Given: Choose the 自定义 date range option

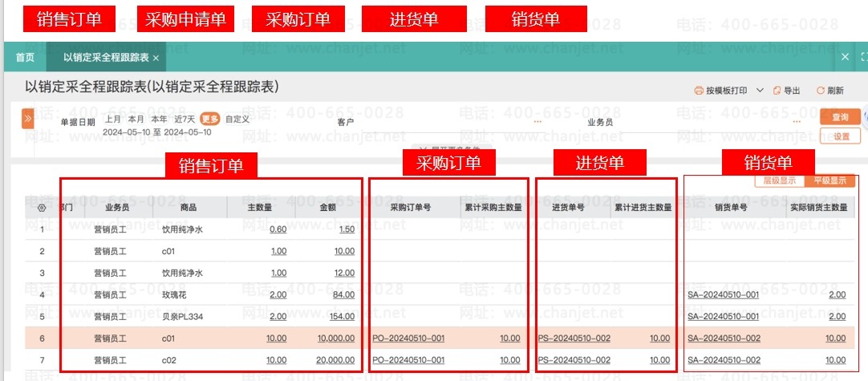Looking at the screenshot, I should (x=237, y=120).
